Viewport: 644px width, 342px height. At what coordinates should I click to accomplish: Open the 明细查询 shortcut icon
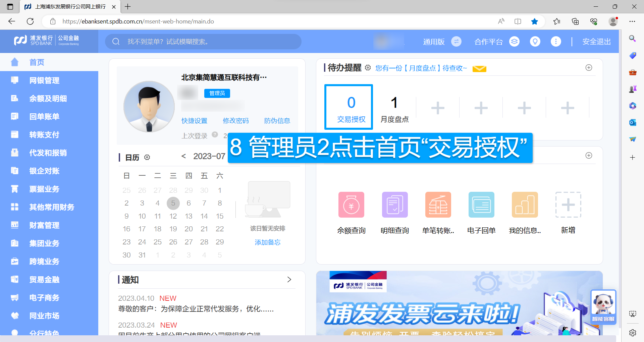[395, 205]
